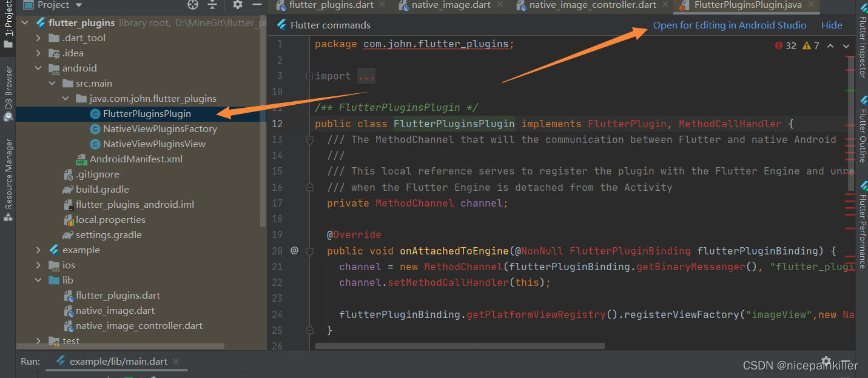Collapse the android folder

[x=38, y=68]
